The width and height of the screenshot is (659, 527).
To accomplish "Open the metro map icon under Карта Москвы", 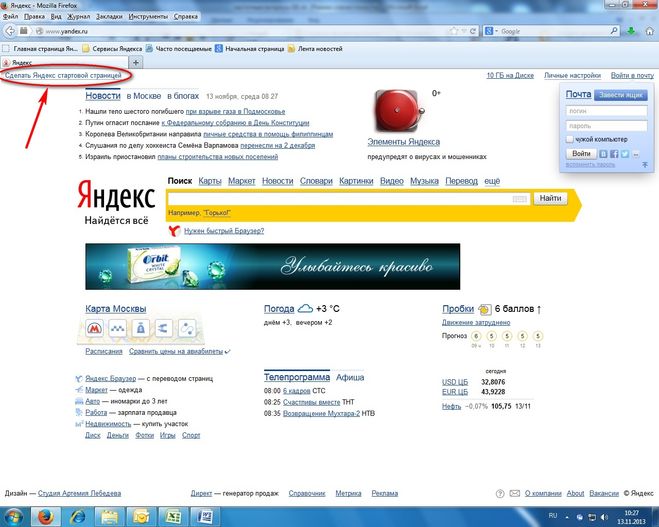I will pos(95,328).
